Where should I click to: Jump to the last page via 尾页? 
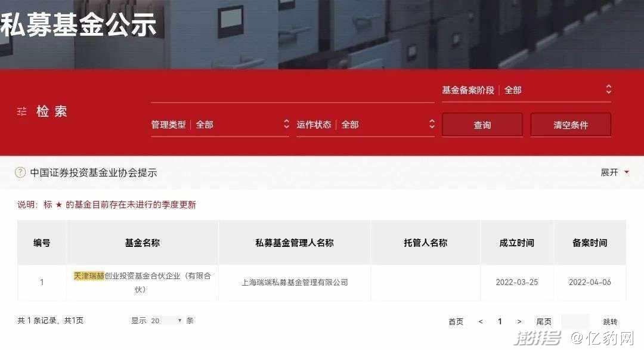tap(544, 321)
